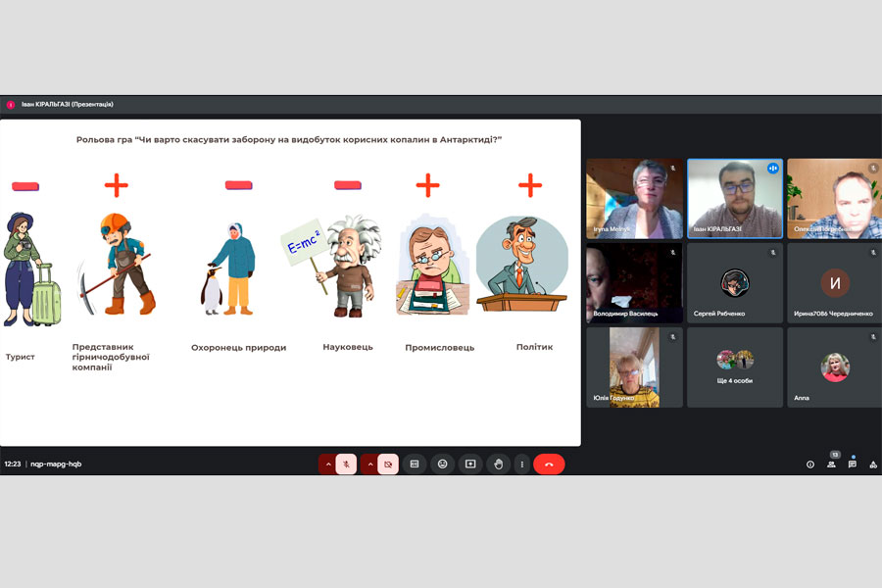Click the Einstein scientist image
This screenshot has width=882, height=588.
point(332,266)
